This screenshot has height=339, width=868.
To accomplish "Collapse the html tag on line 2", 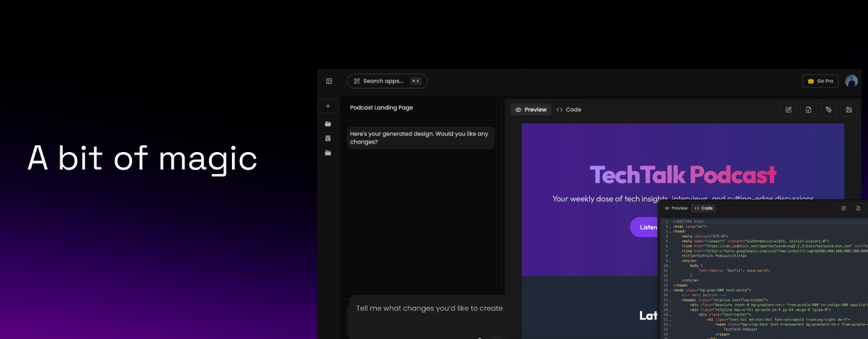I will coord(670,227).
